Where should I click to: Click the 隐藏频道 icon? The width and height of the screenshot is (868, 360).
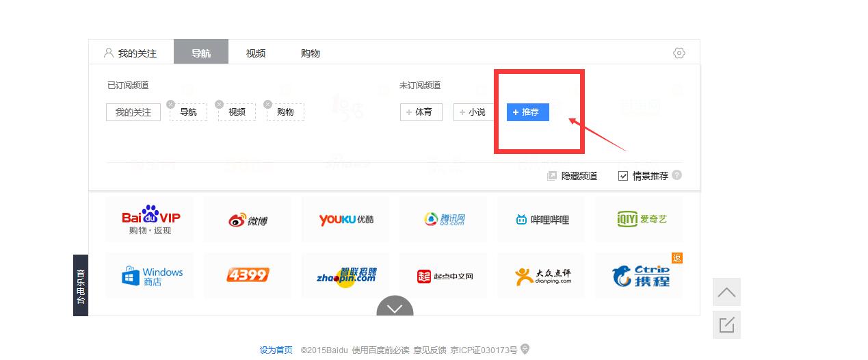click(552, 176)
